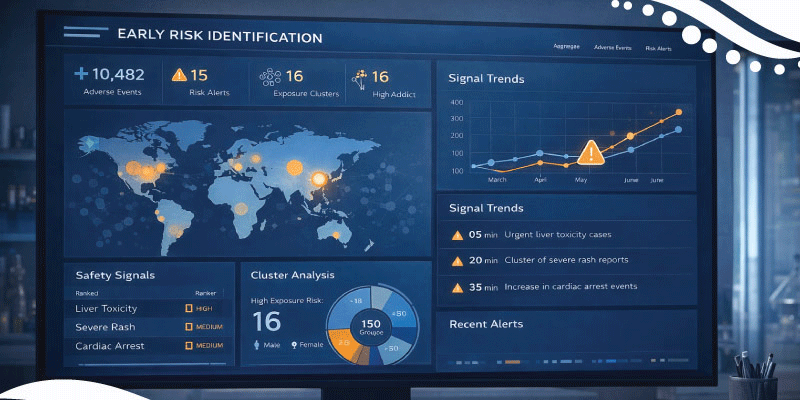Click the hotspot over Australia on map

point(336,235)
